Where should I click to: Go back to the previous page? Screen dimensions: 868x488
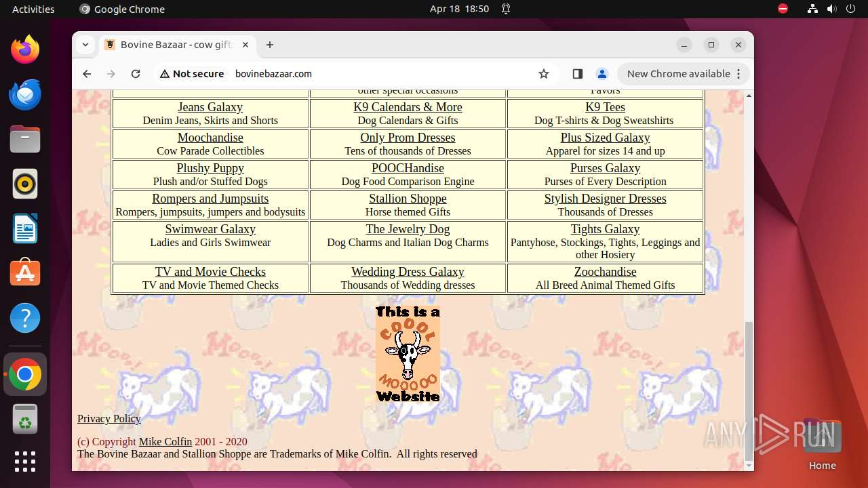click(87, 74)
